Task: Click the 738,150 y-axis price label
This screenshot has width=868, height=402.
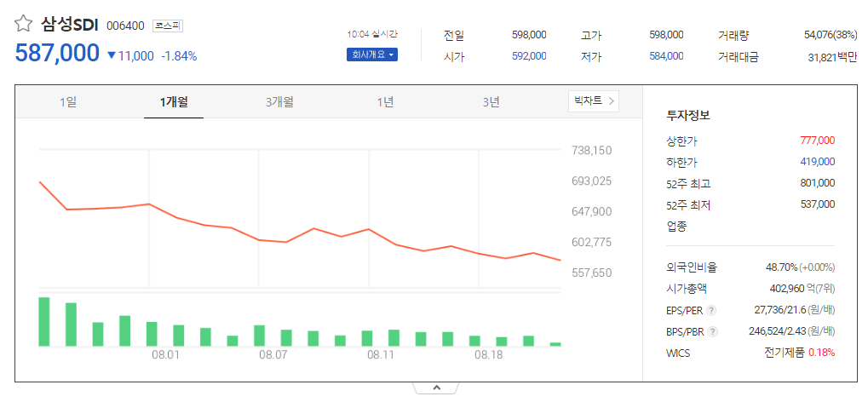Action: (591, 150)
